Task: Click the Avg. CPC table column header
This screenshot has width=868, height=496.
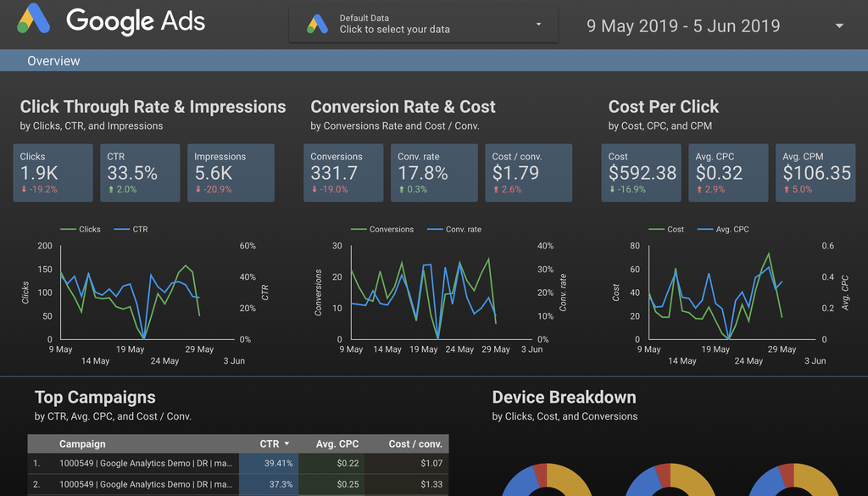Action: coord(337,444)
